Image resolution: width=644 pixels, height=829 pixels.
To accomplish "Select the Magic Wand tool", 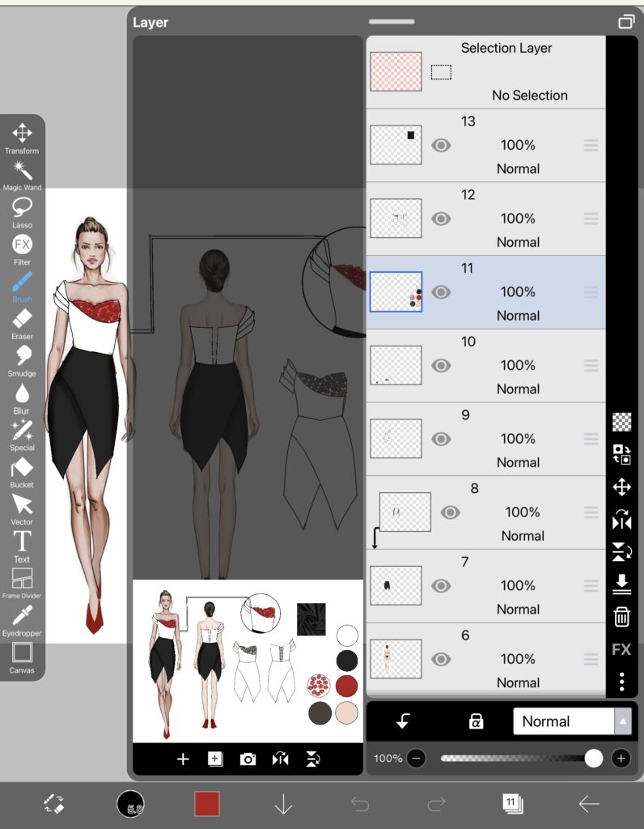I will click(x=22, y=172).
